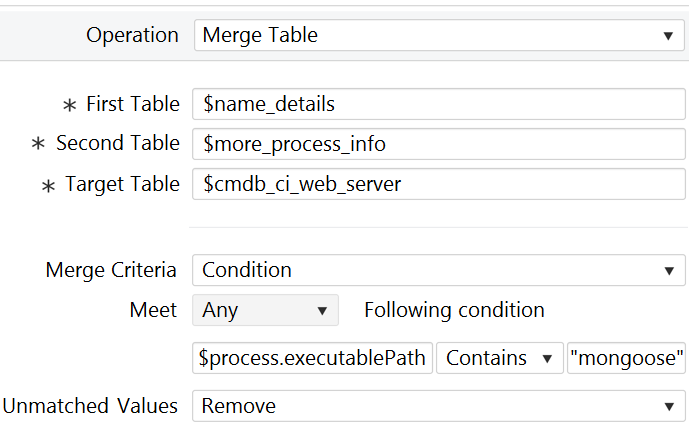Click the First Table field with $name_details

pos(437,104)
